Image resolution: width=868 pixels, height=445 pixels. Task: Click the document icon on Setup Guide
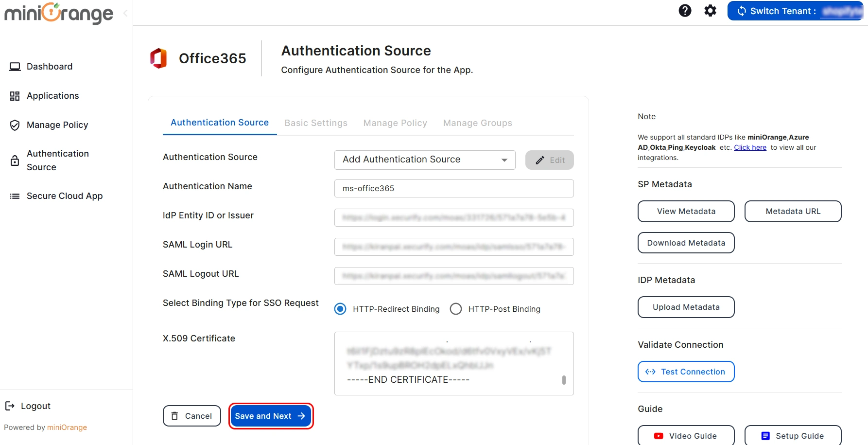(x=765, y=436)
